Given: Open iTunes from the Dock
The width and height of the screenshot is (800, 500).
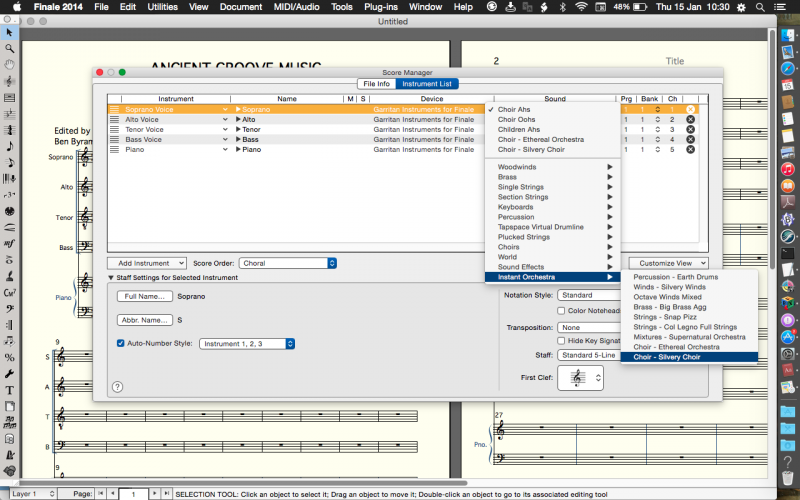Looking at the screenshot, I should (788, 168).
